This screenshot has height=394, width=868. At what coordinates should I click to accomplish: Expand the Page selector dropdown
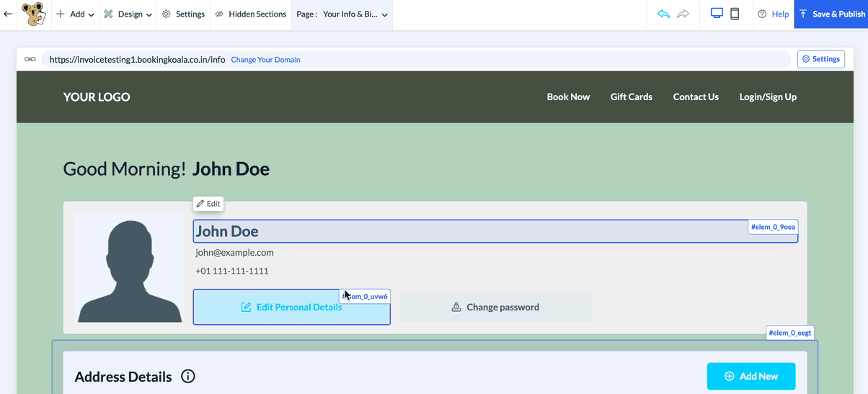tap(342, 14)
